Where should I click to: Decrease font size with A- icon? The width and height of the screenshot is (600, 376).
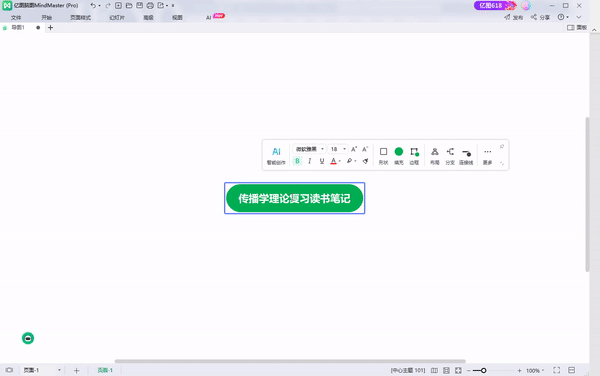(x=365, y=149)
